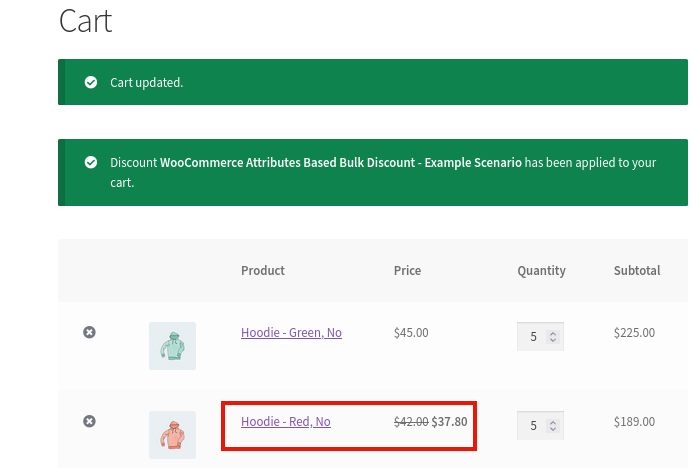Click the Subtotal column header
This screenshot has width=697, height=468.
tap(637, 271)
